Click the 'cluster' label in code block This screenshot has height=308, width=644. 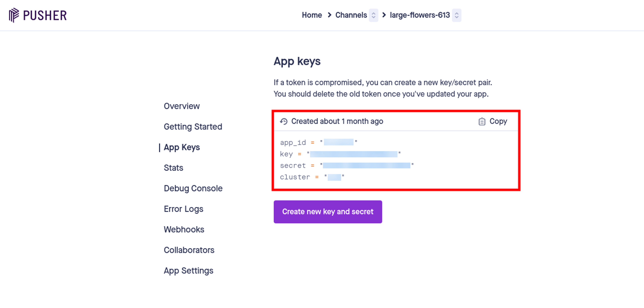click(x=295, y=177)
